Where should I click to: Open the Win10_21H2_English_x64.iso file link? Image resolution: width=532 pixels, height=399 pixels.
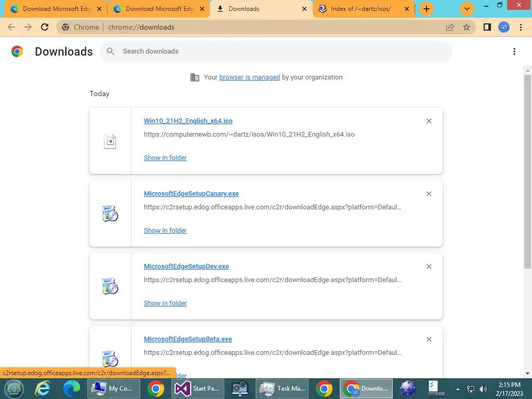tap(188, 121)
